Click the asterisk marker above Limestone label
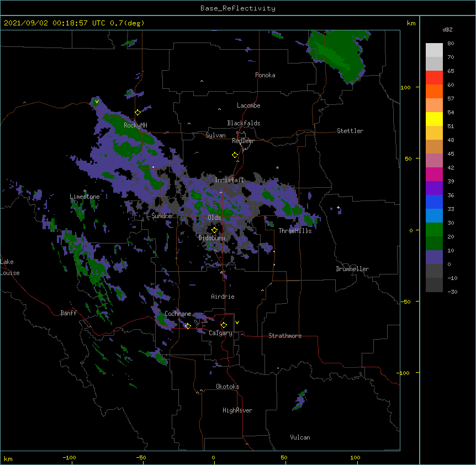The image size is (476, 465). [85, 191]
